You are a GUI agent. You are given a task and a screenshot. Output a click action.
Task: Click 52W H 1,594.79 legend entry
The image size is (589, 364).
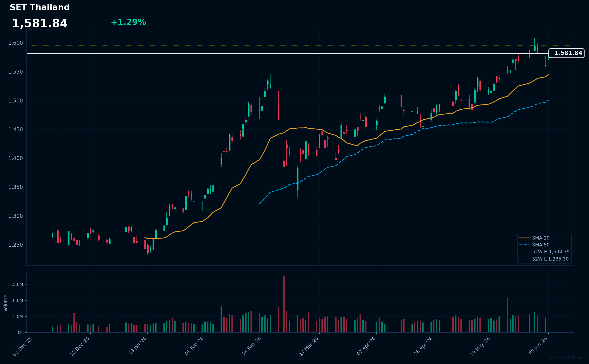coord(544,252)
